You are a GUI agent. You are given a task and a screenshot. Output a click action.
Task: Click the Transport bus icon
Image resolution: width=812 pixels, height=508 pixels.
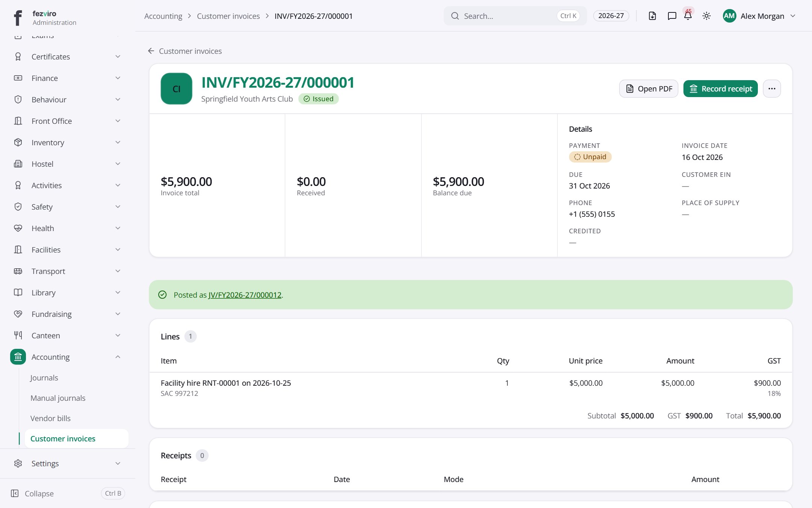[x=18, y=271]
